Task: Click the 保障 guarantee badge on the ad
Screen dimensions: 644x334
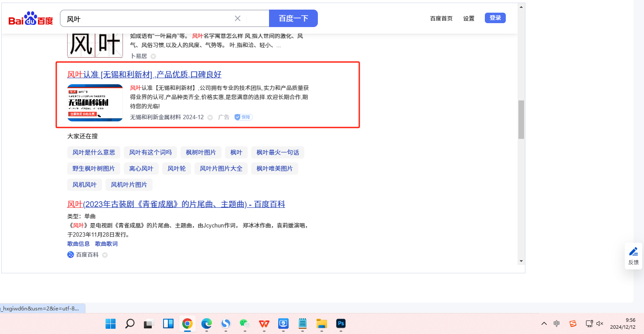Action: click(x=243, y=117)
